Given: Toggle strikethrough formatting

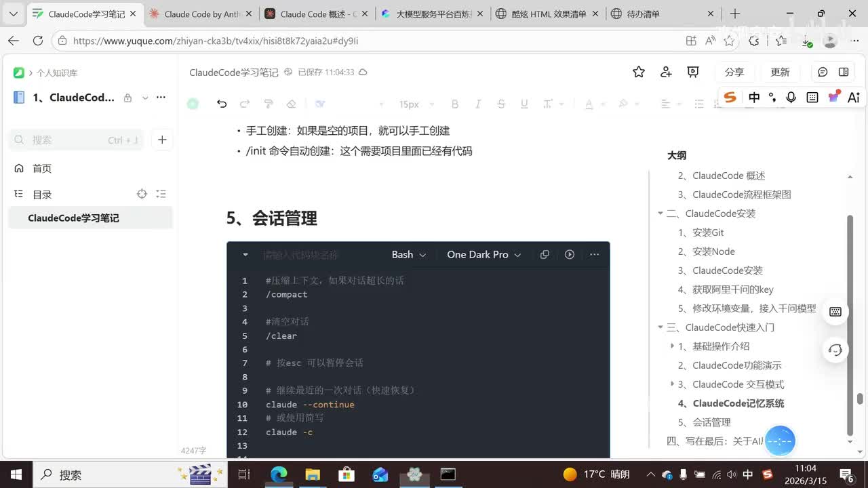Looking at the screenshot, I should coord(501,104).
